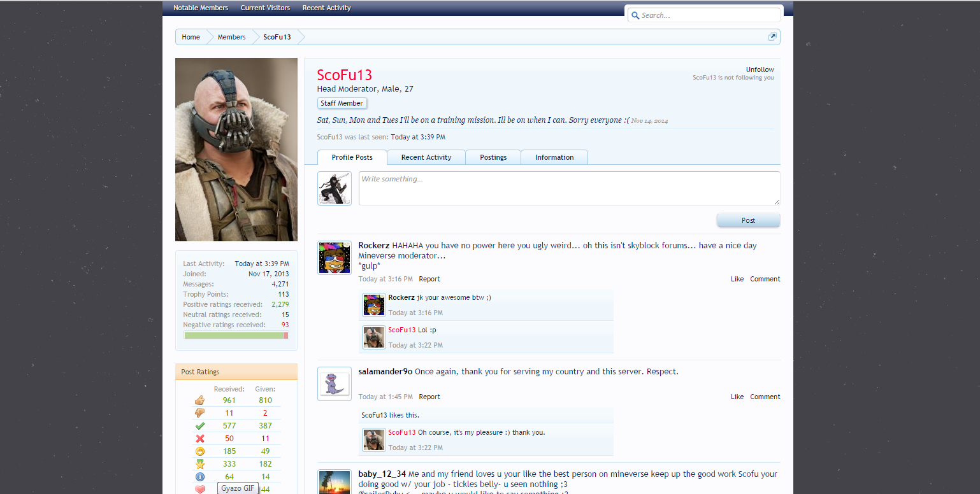Screen dimensions: 980x494
Task: Click the 961 received thumbs-up count
Action: coord(229,400)
